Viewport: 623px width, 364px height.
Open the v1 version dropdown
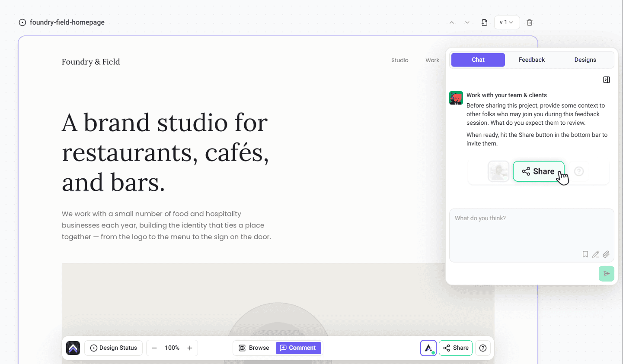(x=507, y=22)
